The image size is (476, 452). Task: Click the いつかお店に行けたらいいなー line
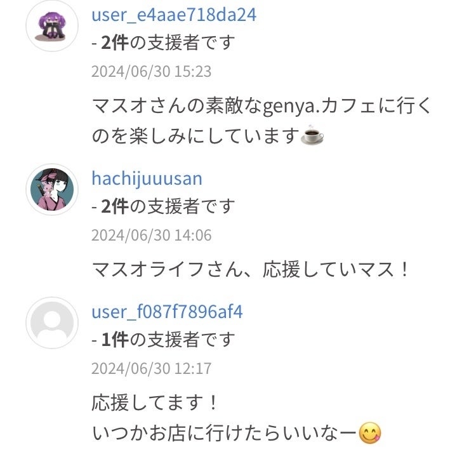click(x=224, y=433)
